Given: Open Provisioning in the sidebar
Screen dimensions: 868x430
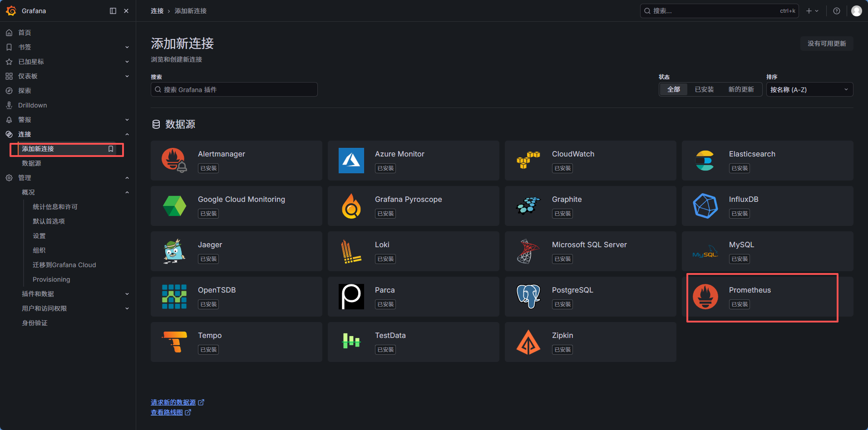Looking at the screenshot, I should pos(51,279).
